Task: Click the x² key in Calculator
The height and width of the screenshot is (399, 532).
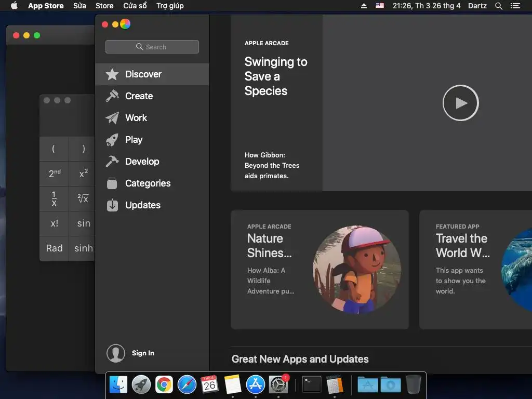Action: (82, 174)
